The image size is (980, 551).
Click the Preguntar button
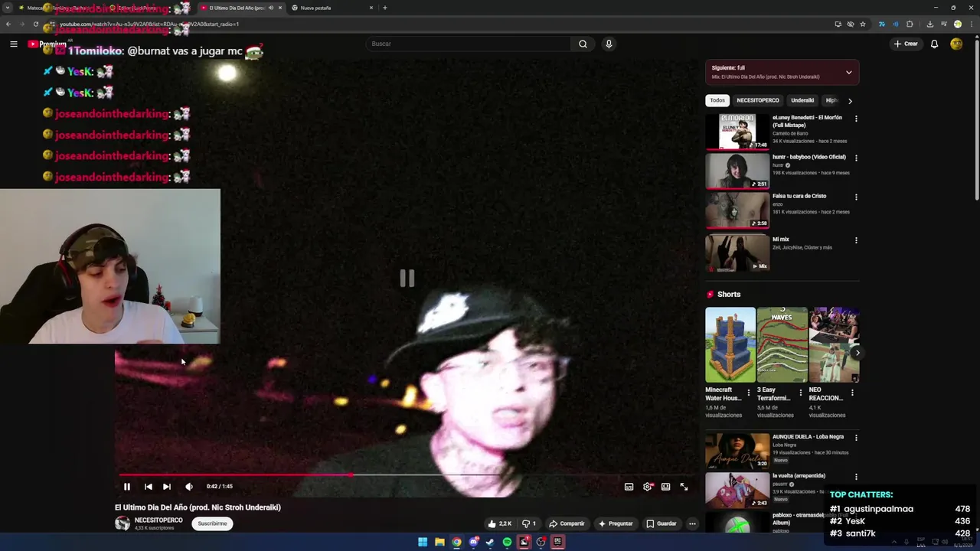tap(616, 523)
